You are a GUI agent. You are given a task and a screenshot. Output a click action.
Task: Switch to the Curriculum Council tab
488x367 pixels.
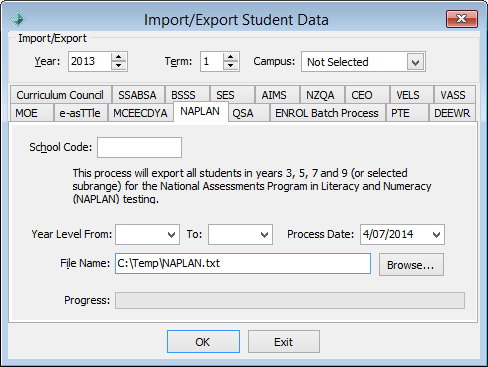point(60,95)
